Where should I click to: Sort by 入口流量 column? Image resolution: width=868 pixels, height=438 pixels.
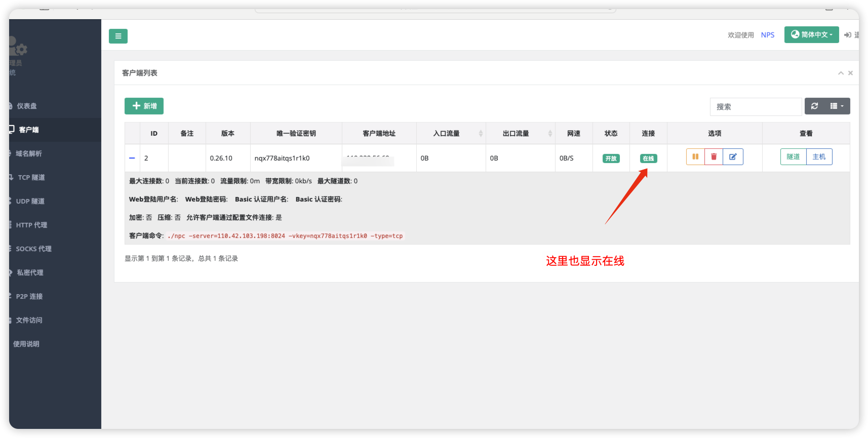[x=451, y=133]
